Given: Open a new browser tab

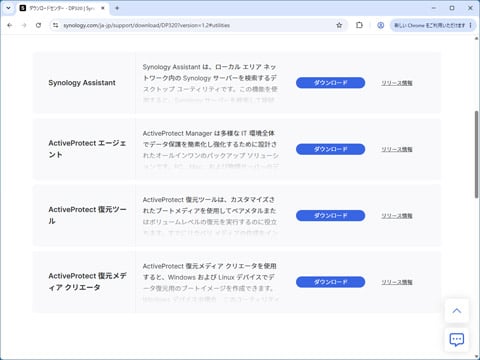Looking at the screenshot, I should click(117, 8).
